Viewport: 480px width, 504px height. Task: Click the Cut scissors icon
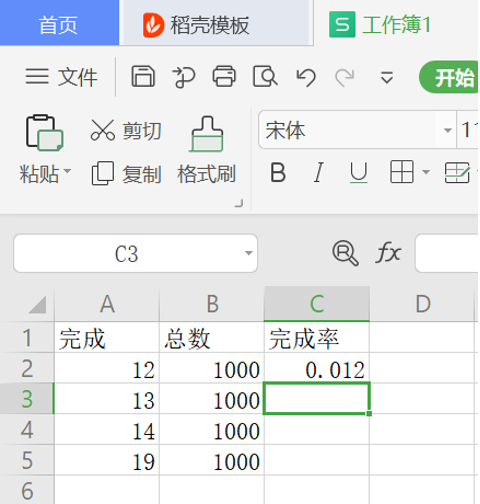tap(102, 130)
